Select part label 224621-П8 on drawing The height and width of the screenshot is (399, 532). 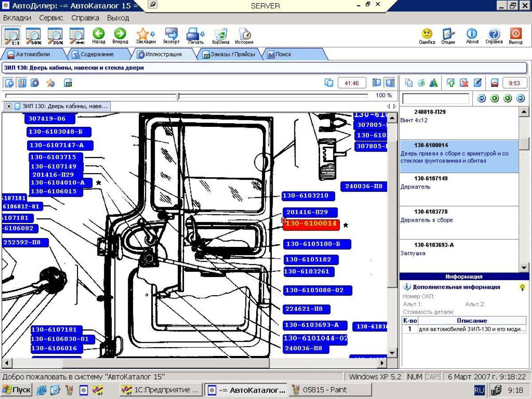click(x=307, y=309)
